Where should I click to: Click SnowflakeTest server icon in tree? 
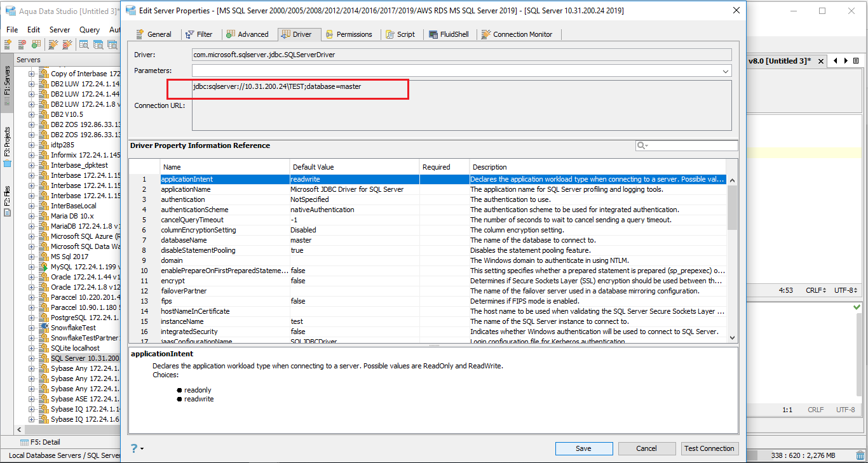coord(44,328)
